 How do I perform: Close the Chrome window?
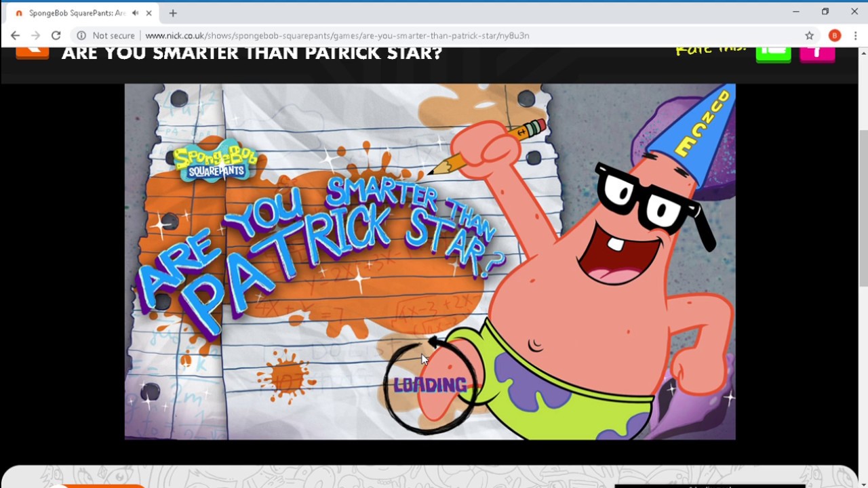click(854, 12)
